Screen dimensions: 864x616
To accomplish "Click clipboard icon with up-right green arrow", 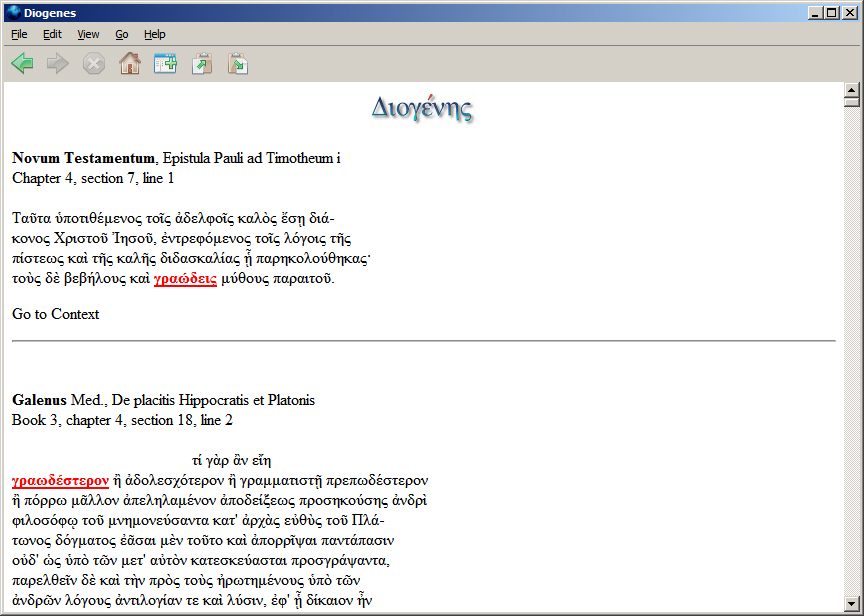I will point(202,64).
